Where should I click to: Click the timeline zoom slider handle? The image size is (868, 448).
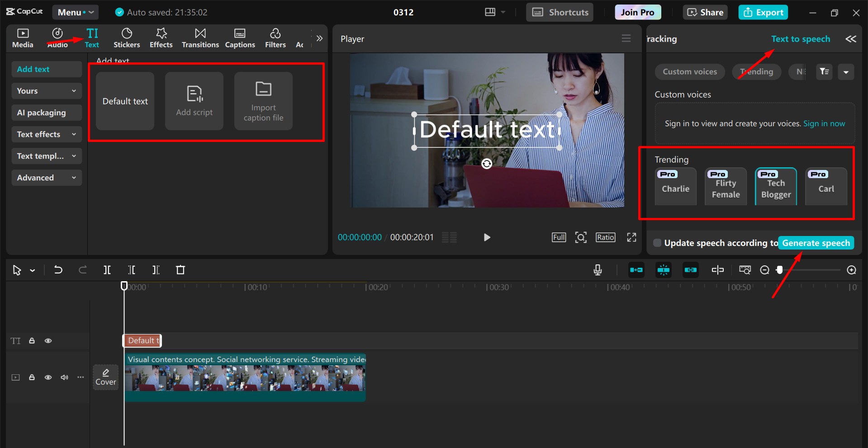point(779,270)
